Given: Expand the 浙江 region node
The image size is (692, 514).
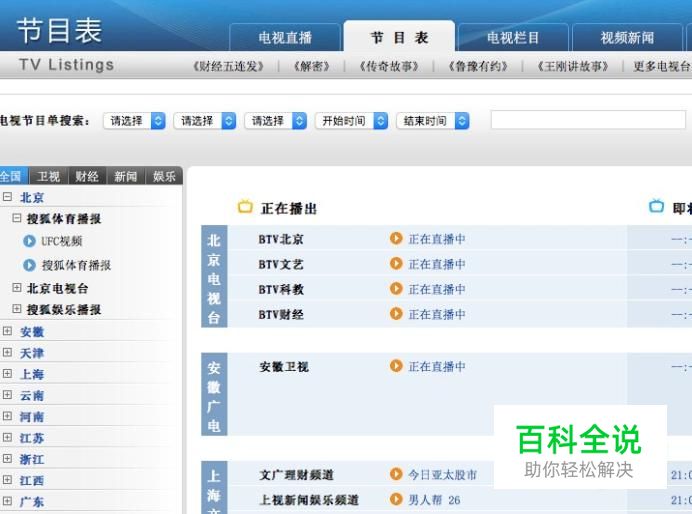Looking at the screenshot, I should 8,458.
